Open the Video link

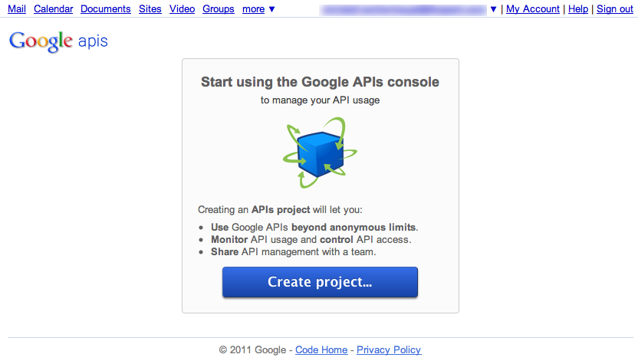(182, 9)
